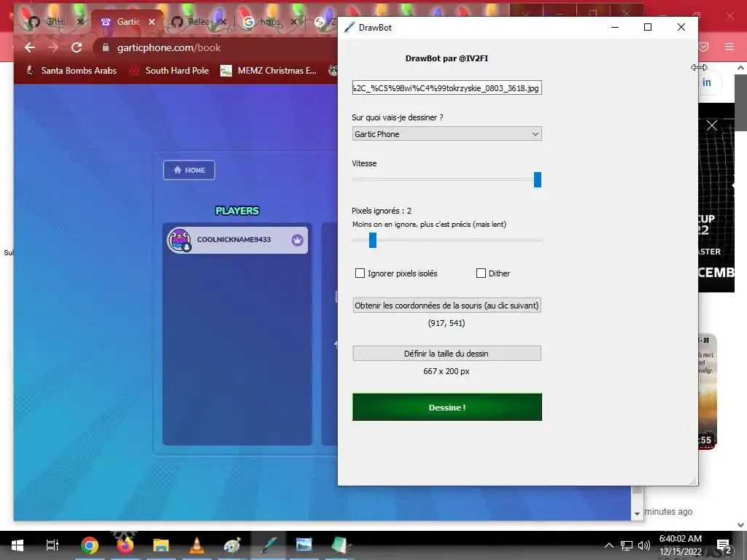The image size is (747, 560).
Task: Click the COOLNICKNAME9433 player avatar
Action: (179, 240)
